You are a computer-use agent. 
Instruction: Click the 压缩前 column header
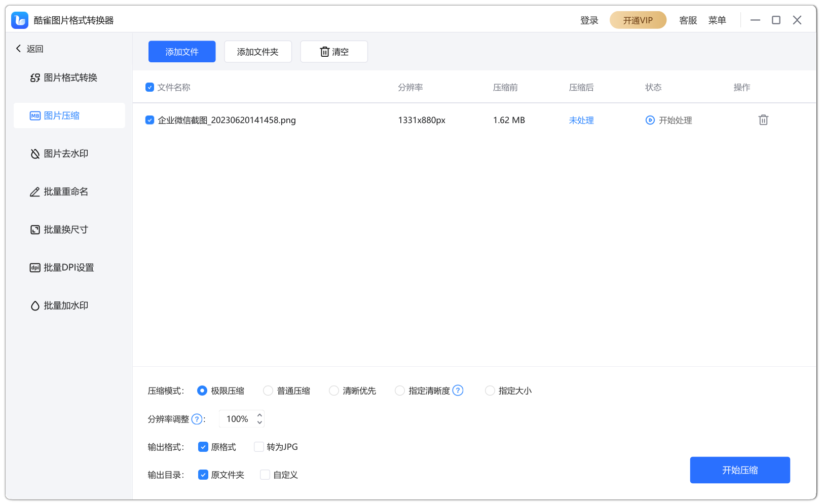tap(505, 87)
